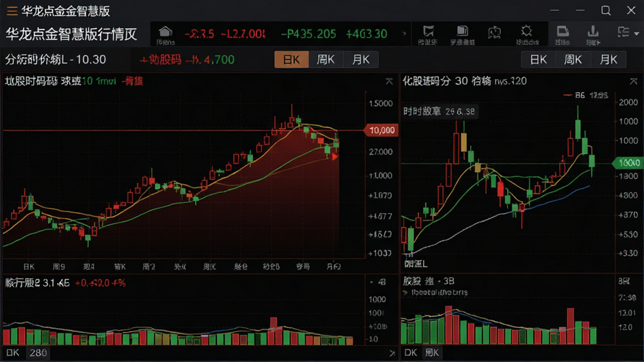Click the green +463.30 ticker value
Viewport: 644px width, 362px height.
pos(367,34)
